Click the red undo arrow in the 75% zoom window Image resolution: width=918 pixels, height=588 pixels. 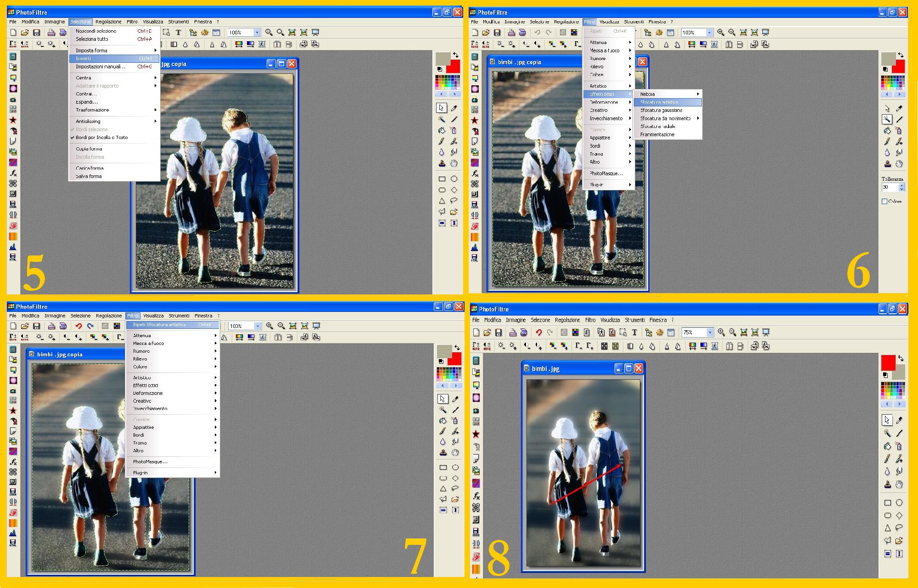tap(538, 333)
